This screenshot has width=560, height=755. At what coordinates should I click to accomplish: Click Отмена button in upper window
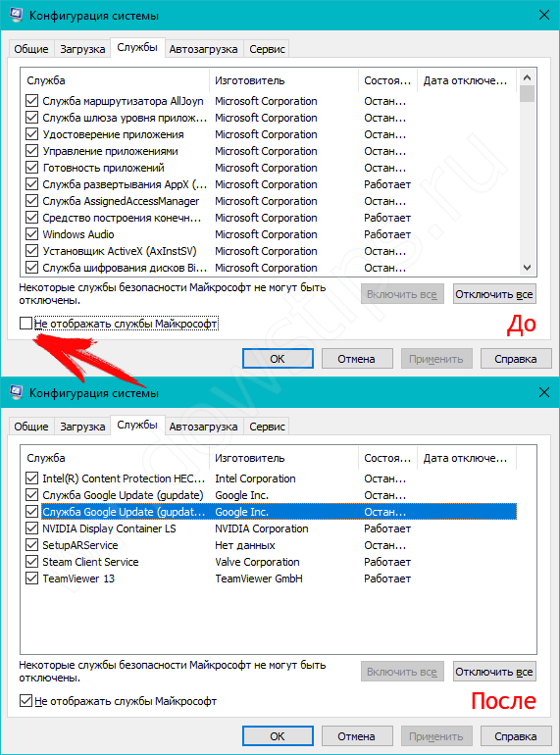356,359
